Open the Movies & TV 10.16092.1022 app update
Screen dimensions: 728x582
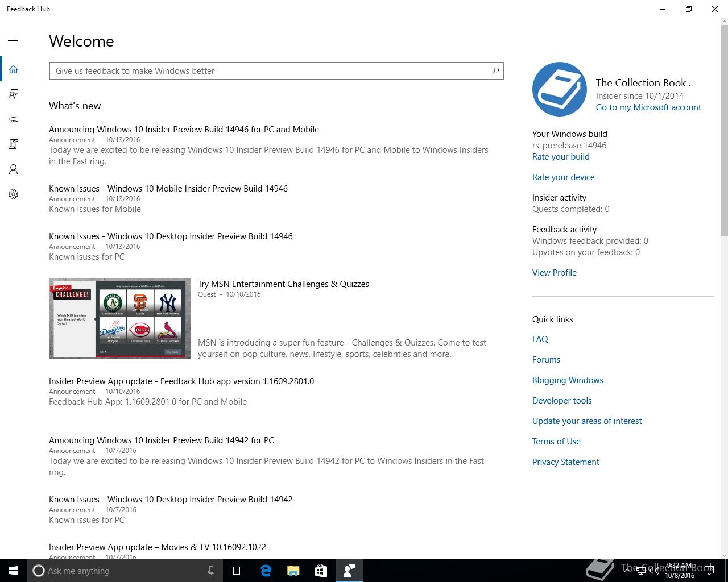pos(158,547)
